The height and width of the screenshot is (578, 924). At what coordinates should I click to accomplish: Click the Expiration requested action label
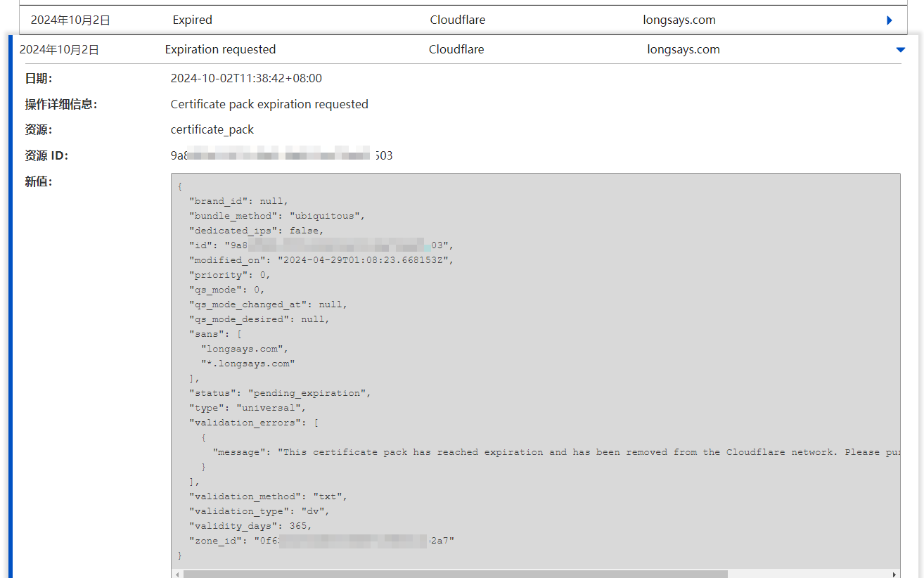[x=220, y=49]
